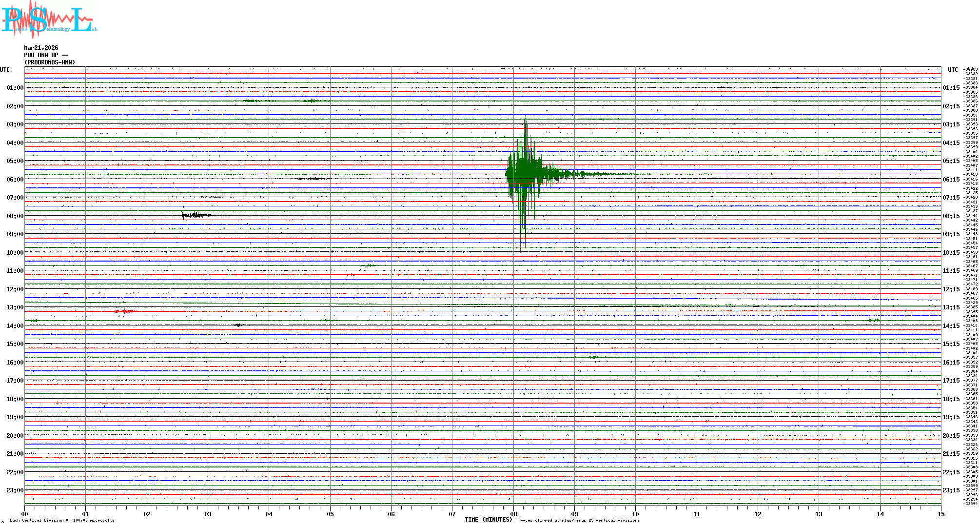Click the Traces clipped footnote text

coord(578,520)
